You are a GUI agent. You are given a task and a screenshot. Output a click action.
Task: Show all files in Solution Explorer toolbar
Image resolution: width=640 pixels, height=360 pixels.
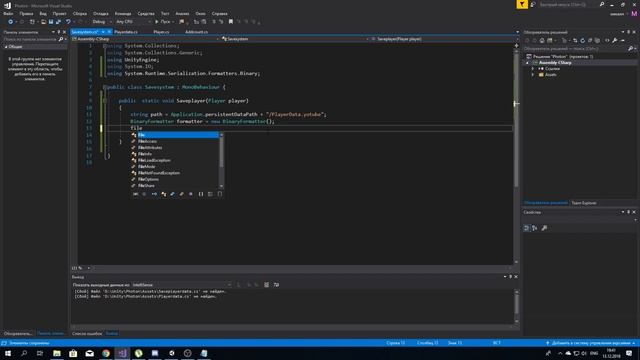598,40
